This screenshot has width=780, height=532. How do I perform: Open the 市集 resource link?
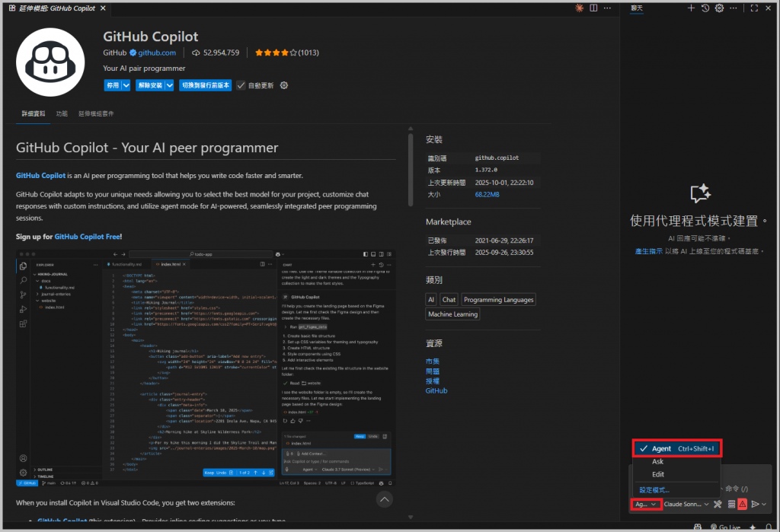[x=433, y=362]
